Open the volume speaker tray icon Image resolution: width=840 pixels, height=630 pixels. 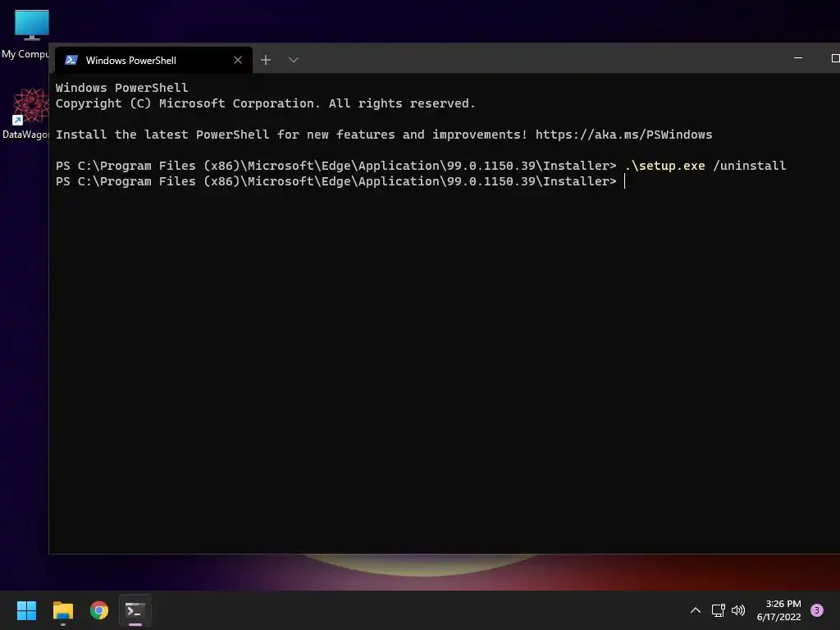738,610
